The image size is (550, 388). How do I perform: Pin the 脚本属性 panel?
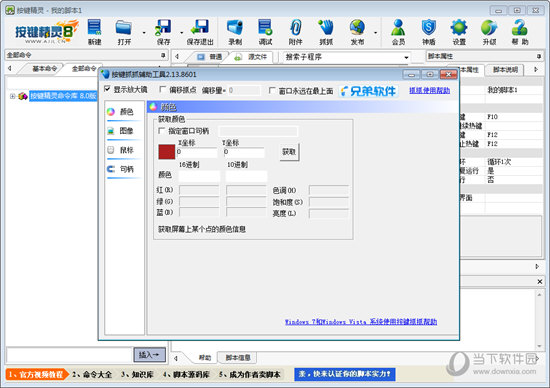[539, 56]
